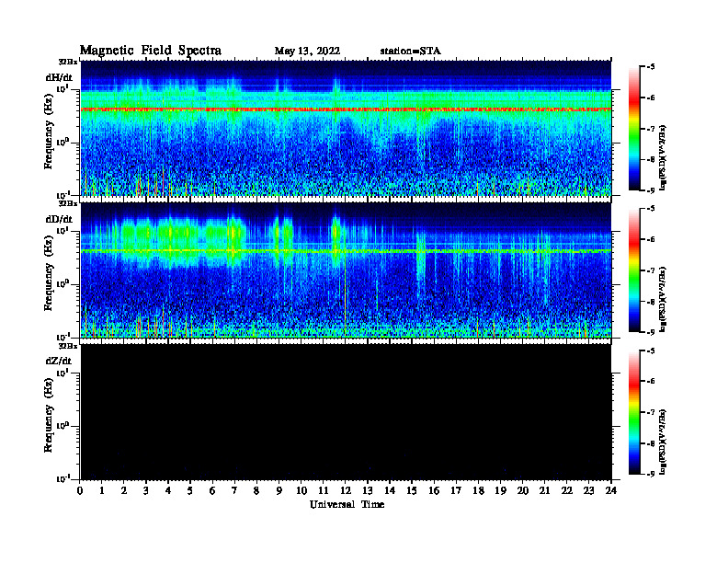Click the hour 19 tick label
The height and width of the screenshot is (563, 728).
[500, 491]
